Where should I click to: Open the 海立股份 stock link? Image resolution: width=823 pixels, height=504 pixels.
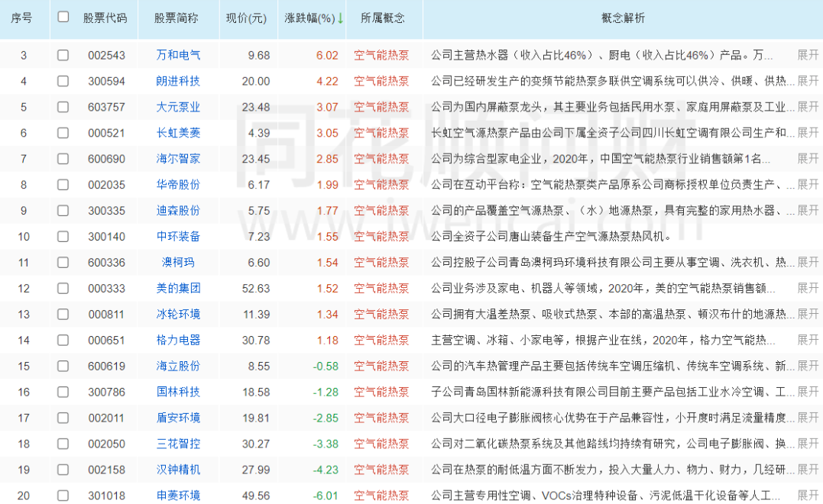(x=179, y=366)
